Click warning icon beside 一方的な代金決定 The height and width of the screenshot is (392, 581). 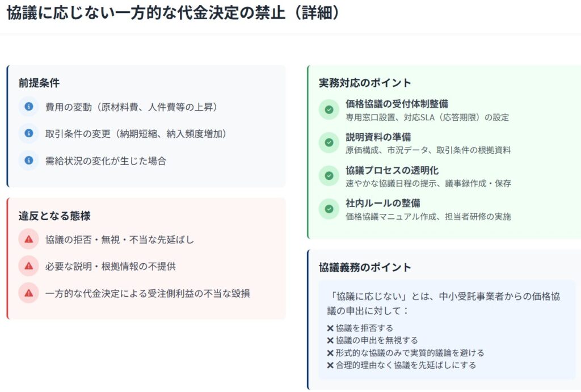28,293
